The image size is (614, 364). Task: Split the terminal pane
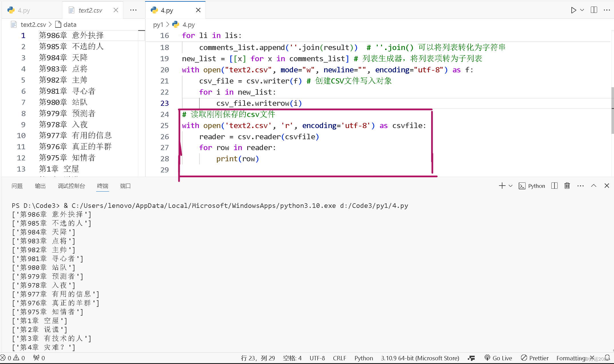pyautogui.click(x=554, y=186)
